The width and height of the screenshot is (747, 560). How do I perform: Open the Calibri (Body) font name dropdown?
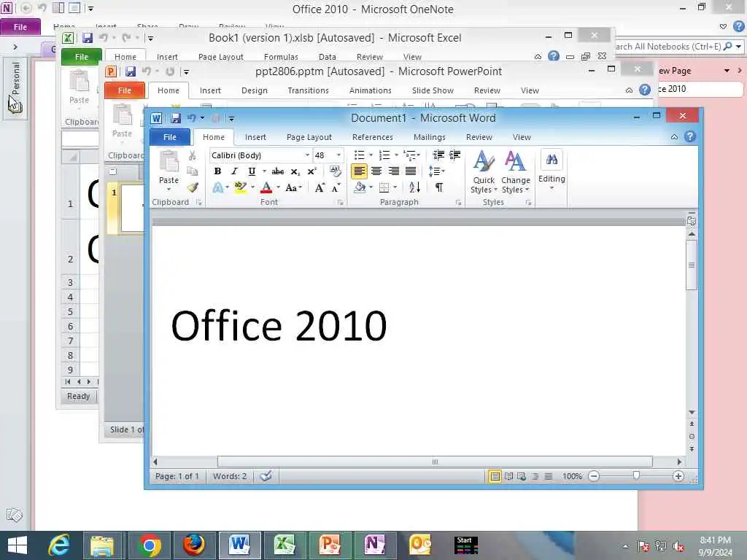pyautogui.click(x=307, y=155)
